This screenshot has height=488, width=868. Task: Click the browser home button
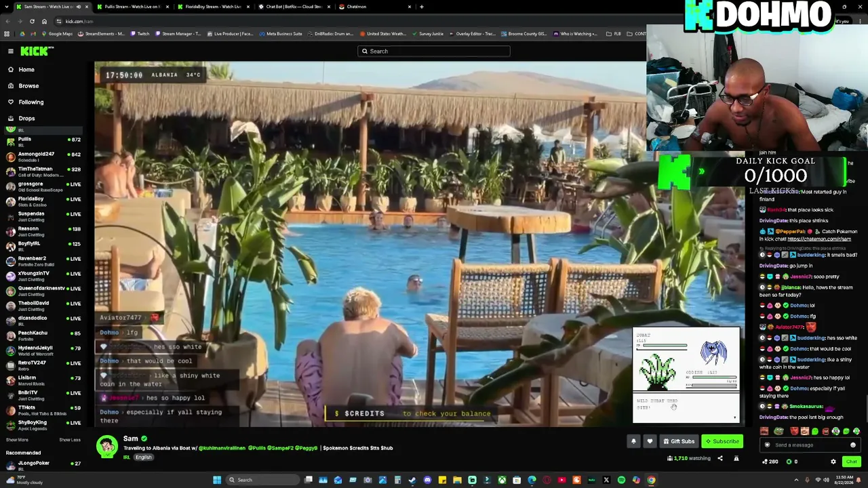click(44, 21)
